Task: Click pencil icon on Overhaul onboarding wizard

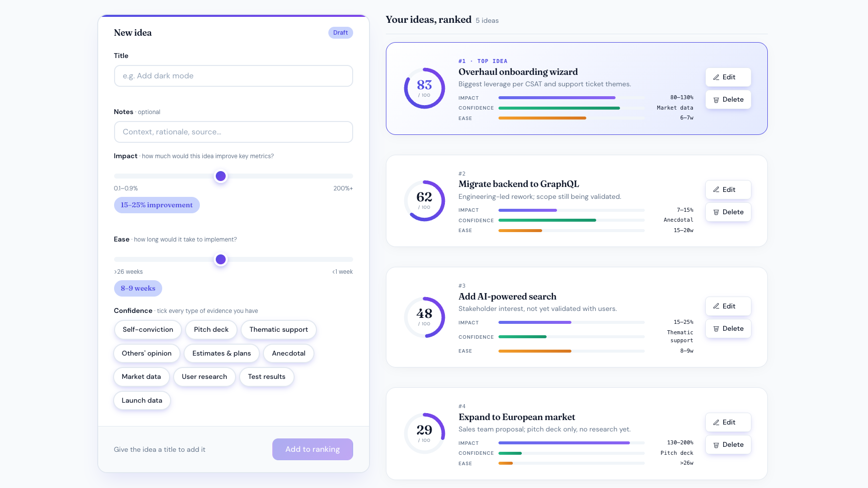Action: (x=716, y=77)
